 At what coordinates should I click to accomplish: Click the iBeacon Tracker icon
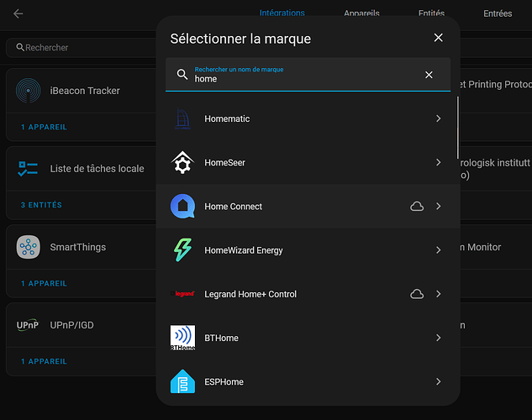pyautogui.click(x=29, y=91)
